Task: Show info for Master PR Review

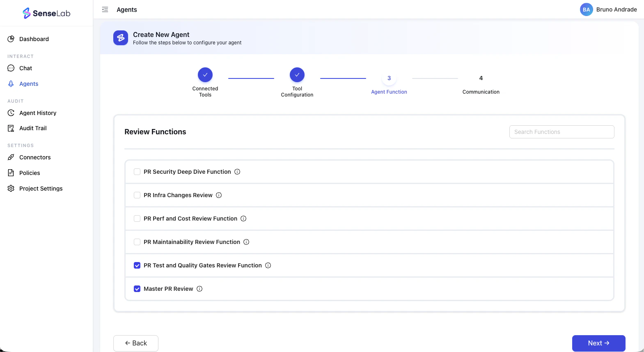Action: click(199, 289)
